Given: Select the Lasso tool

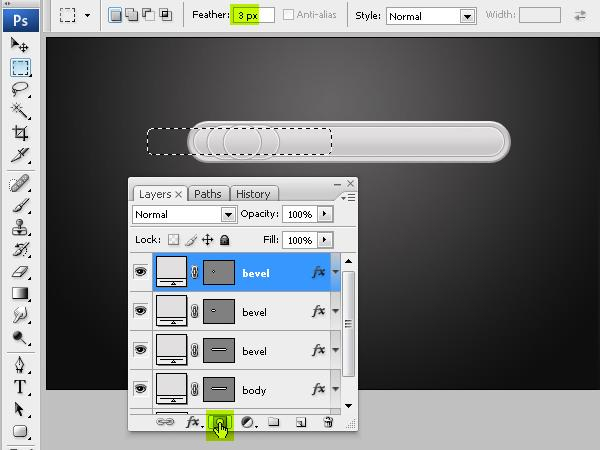Looking at the screenshot, I should pos(20,89).
